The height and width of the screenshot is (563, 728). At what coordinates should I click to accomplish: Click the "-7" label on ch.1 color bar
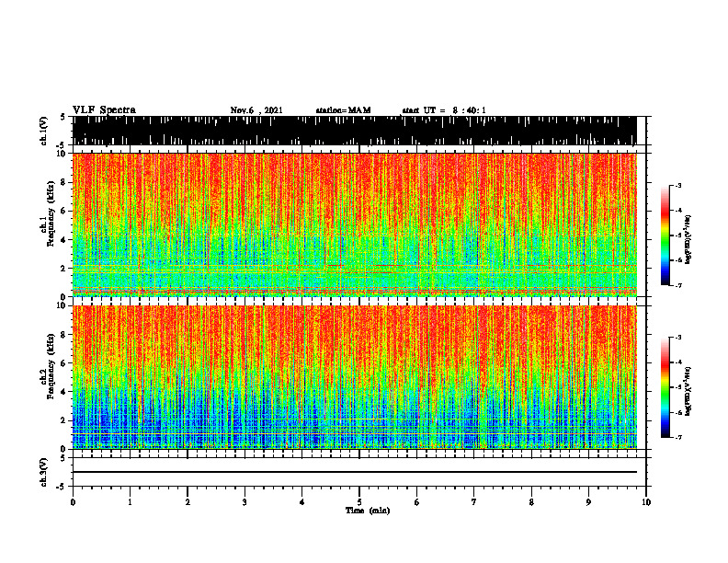click(678, 285)
